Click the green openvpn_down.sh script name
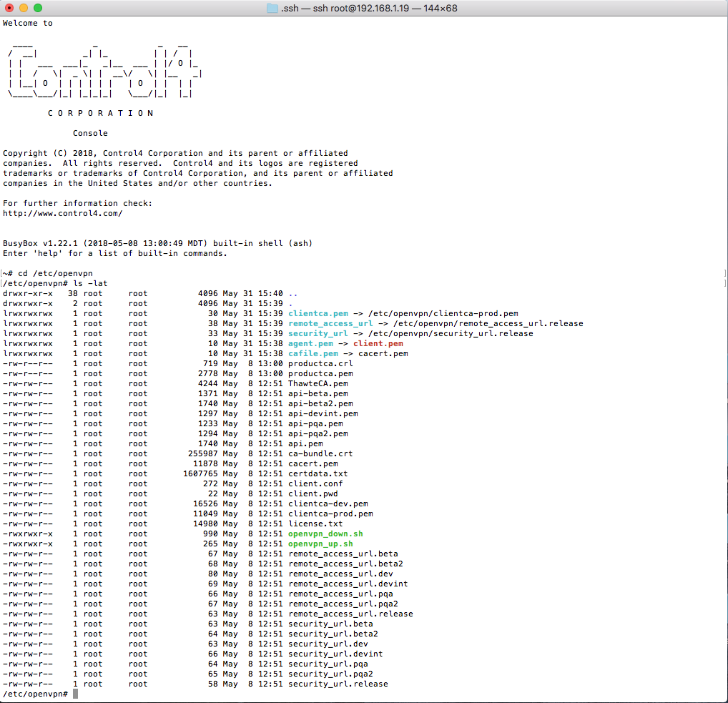728x703 pixels. pos(325,534)
